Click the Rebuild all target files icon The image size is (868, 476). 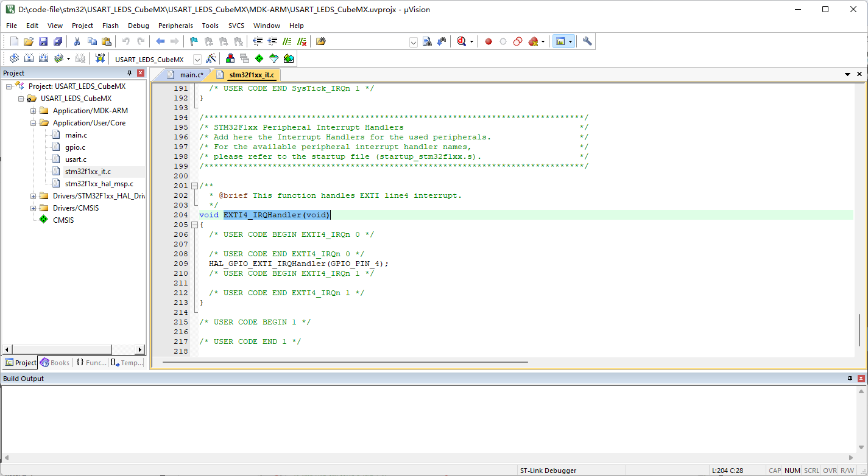coord(43,58)
